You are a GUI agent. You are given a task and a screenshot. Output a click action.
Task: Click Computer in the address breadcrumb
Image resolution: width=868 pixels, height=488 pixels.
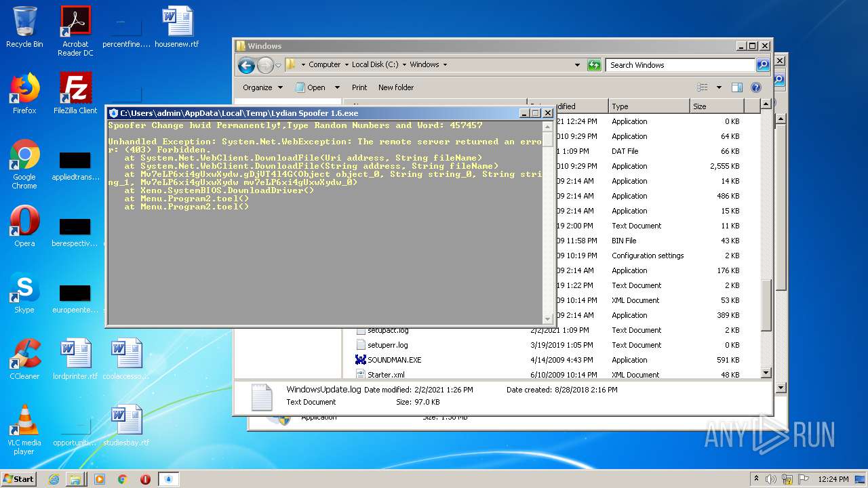click(x=324, y=65)
